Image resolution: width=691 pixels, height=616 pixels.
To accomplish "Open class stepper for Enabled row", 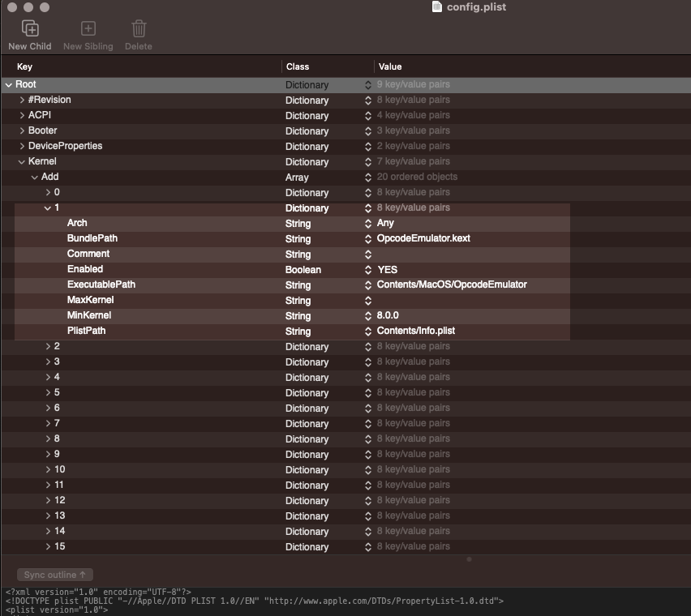I will click(368, 270).
